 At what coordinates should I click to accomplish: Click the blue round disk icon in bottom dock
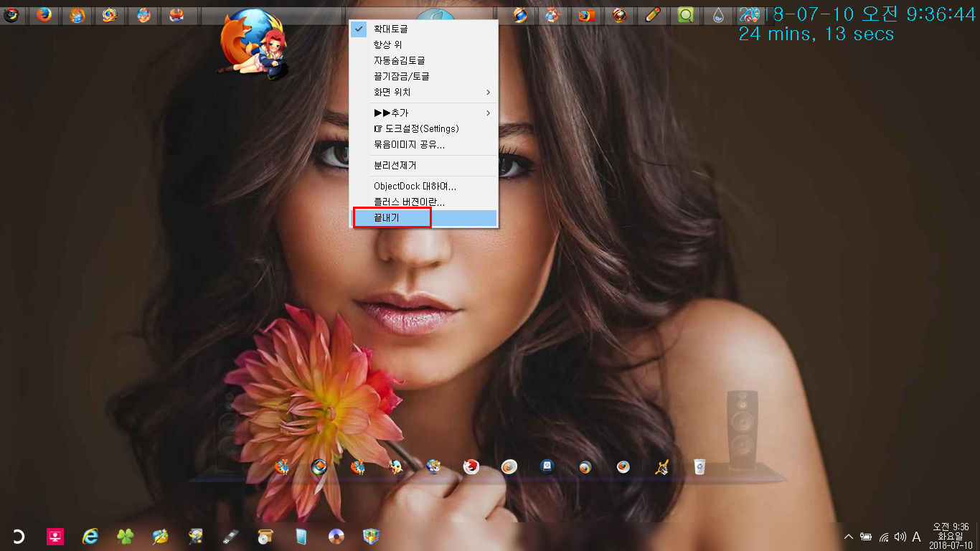coord(547,467)
